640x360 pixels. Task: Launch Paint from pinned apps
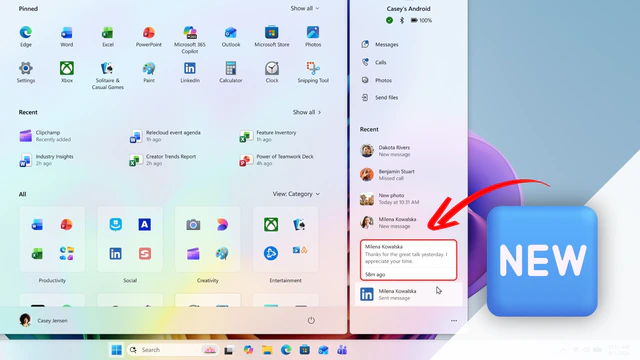(149, 72)
